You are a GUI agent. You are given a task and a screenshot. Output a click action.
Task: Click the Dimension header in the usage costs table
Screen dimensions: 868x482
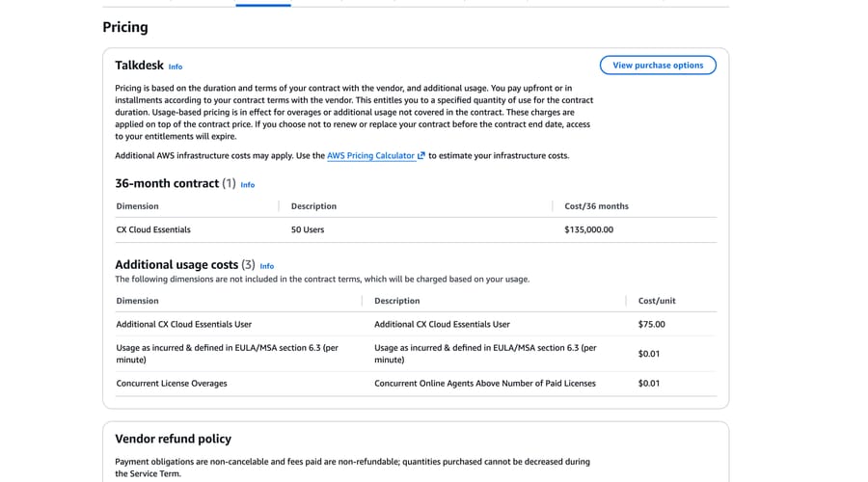[137, 301]
